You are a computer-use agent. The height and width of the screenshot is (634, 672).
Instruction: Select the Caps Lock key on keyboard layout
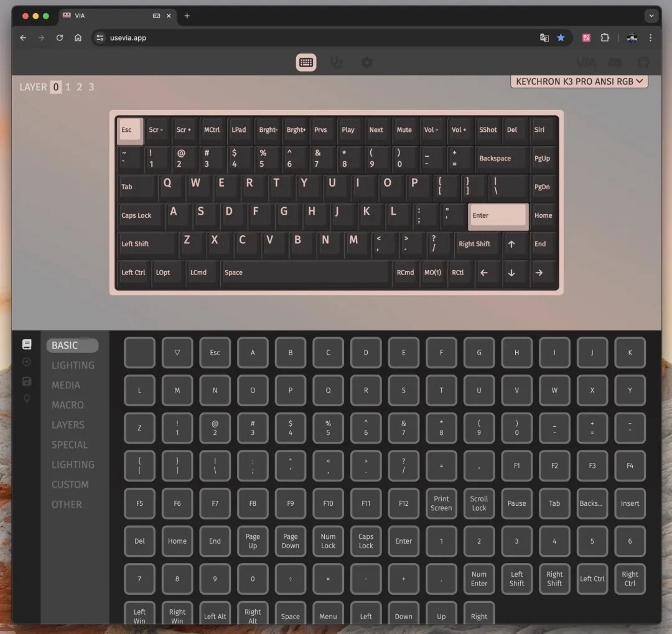click(139, 216)
